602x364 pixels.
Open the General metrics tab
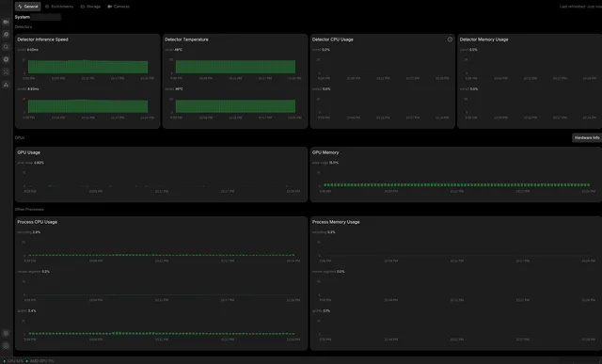point(27,7)
